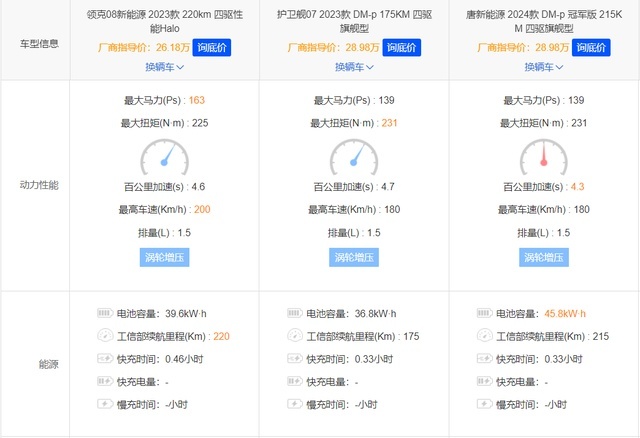Click price 26.18万 for 领克08
Viewport: 640px width, 438px height.
[x=173, y=48]
